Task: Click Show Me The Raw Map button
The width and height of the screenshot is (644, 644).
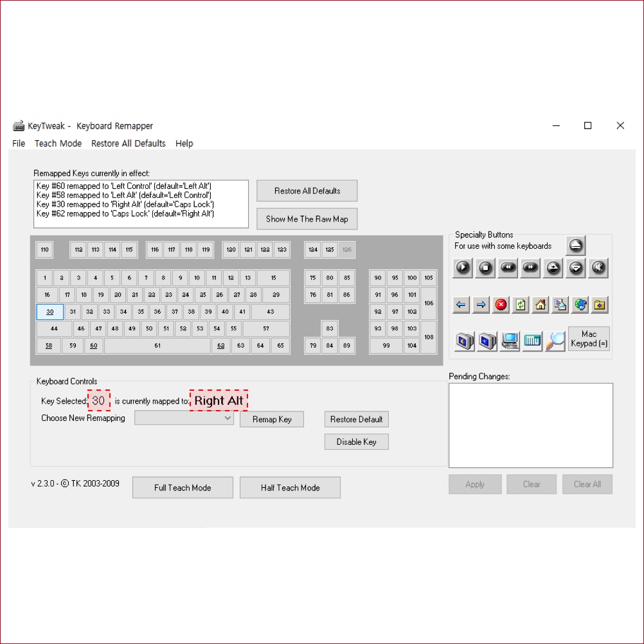Action: (307, 219)
